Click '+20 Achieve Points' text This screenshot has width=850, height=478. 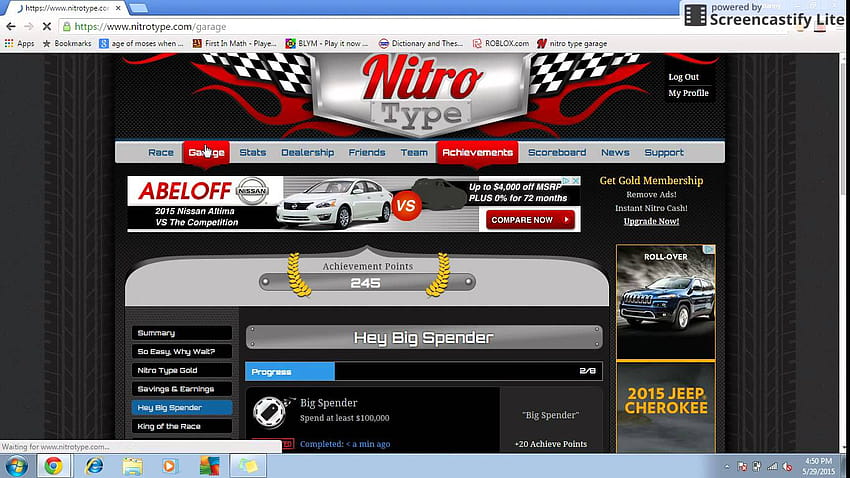[x=551, y=444]
